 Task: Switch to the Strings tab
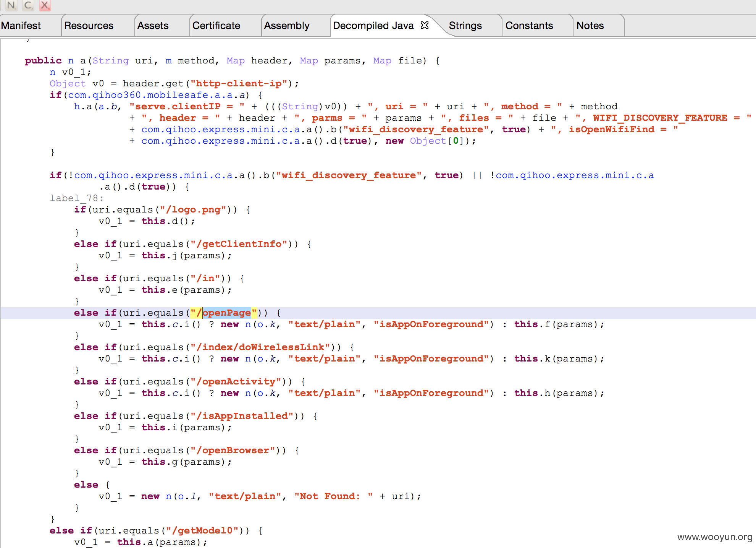[x=465, y=26]
